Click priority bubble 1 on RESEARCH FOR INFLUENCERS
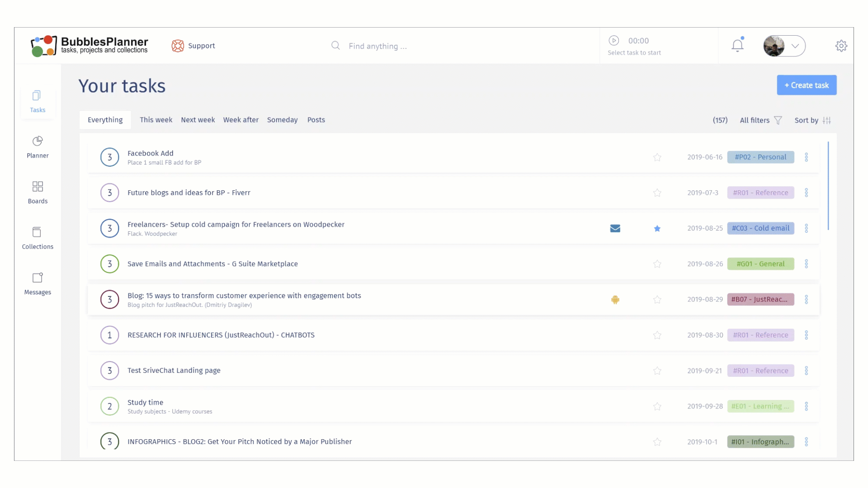868x488 pixels. click(x=109, y=335)
